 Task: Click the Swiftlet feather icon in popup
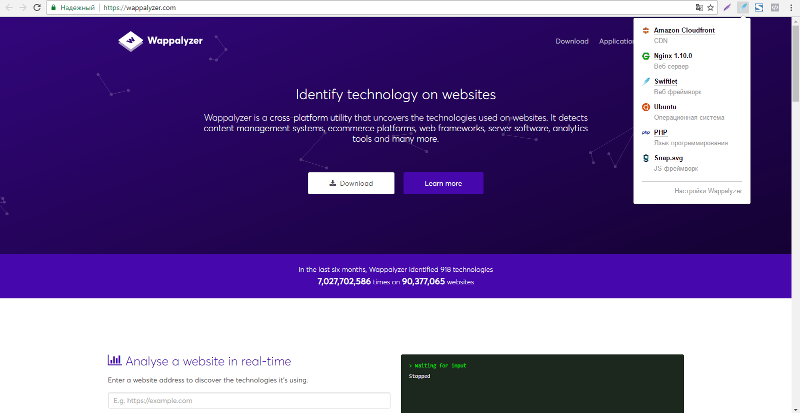(x=646, y=82)
